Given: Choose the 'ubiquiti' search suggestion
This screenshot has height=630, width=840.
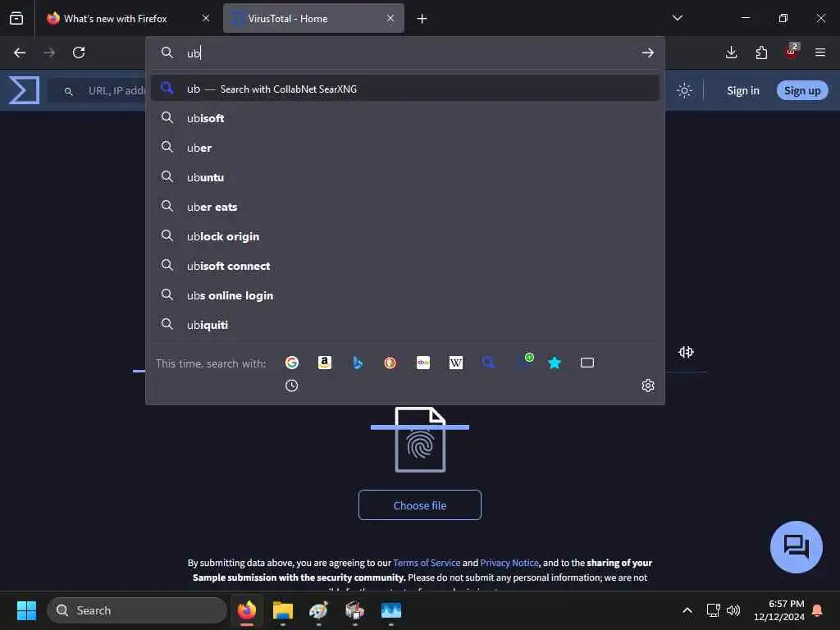Looking at the screenshot, I should click(x=405, y=324).
